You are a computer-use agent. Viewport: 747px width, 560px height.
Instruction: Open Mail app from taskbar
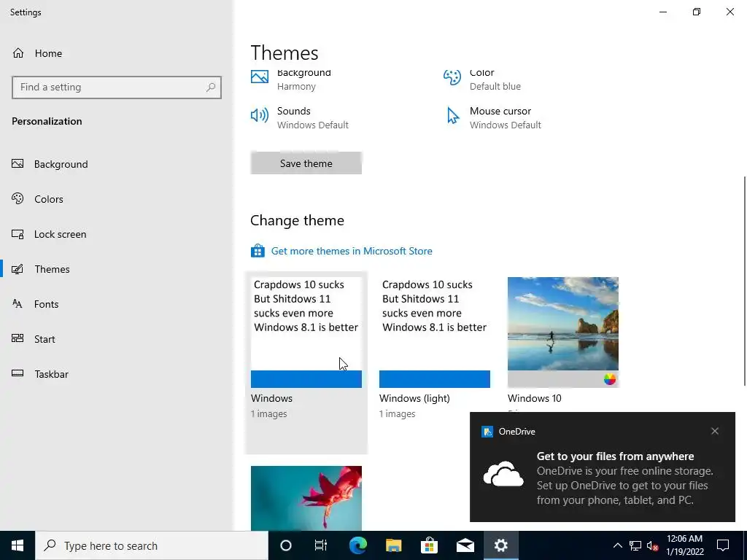click(x=465, y=545)
